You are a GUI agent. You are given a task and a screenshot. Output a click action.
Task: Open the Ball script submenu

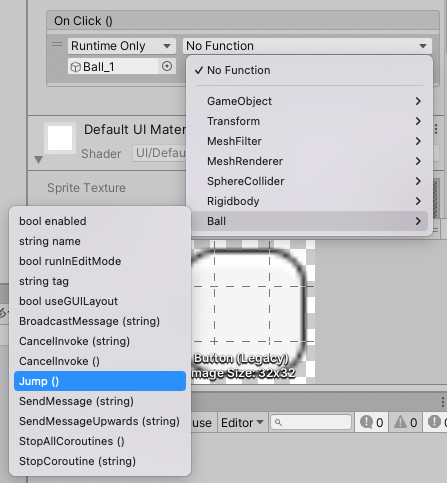(x=309, y=221)
